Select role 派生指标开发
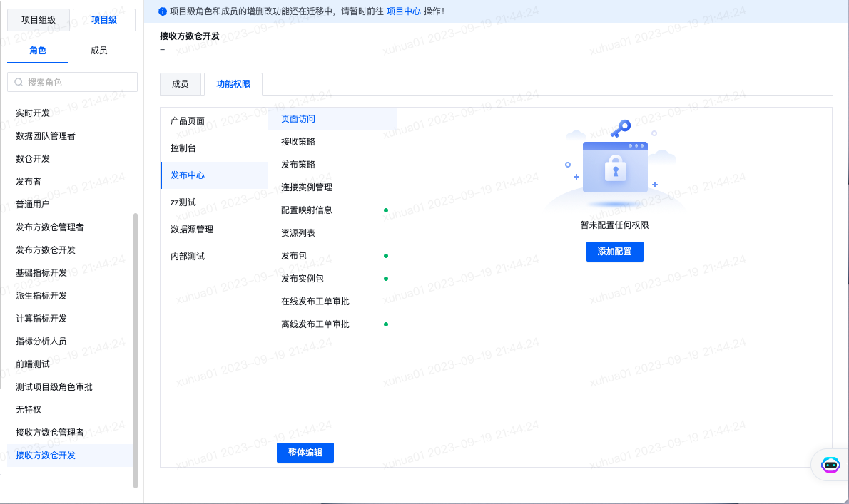 click(x=70, y=296)
